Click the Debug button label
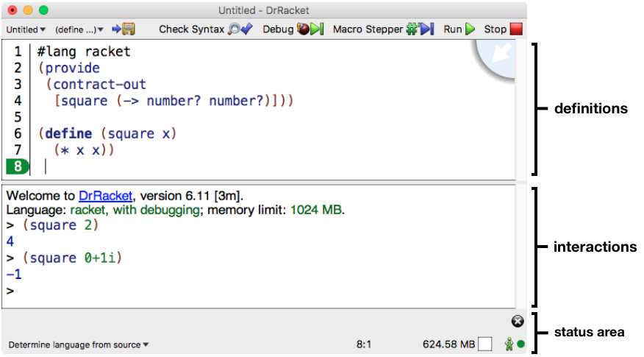The image size is (644, 357). tap(278, 29)
